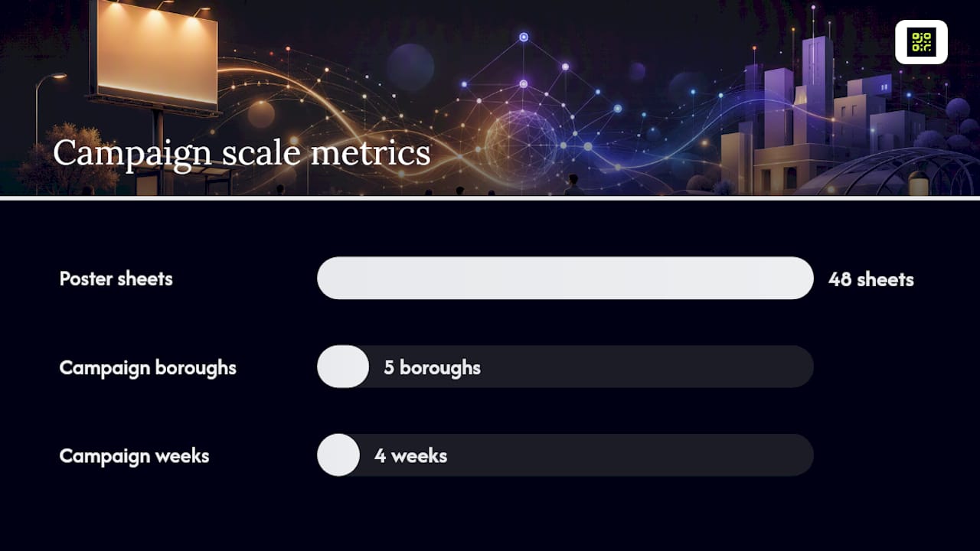
Task: Select the '48 sheets' value label
Action: click(x=871, y=279)
